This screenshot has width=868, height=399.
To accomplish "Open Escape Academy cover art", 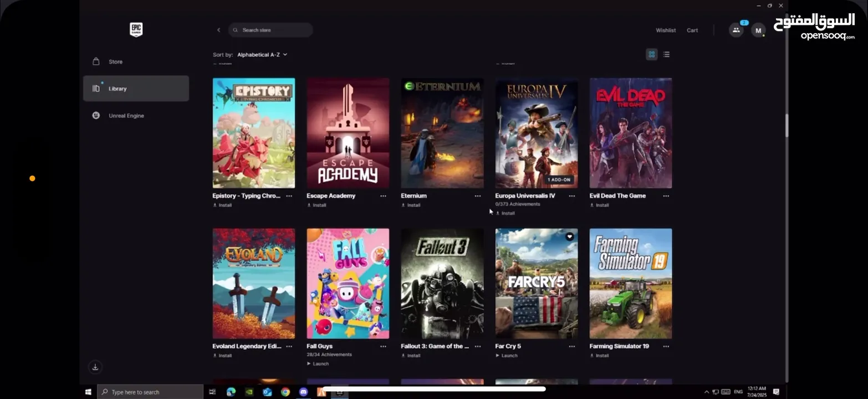I will point(348,133).
